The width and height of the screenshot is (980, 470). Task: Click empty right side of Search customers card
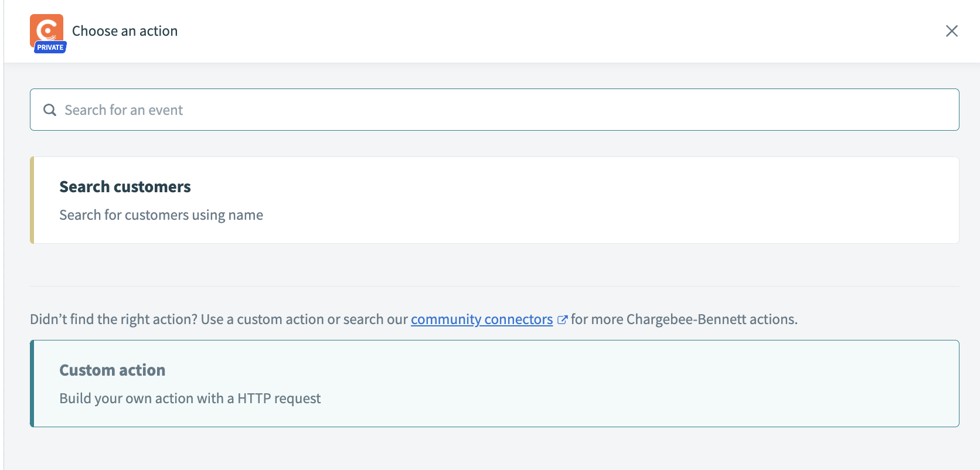coord(762,200)
